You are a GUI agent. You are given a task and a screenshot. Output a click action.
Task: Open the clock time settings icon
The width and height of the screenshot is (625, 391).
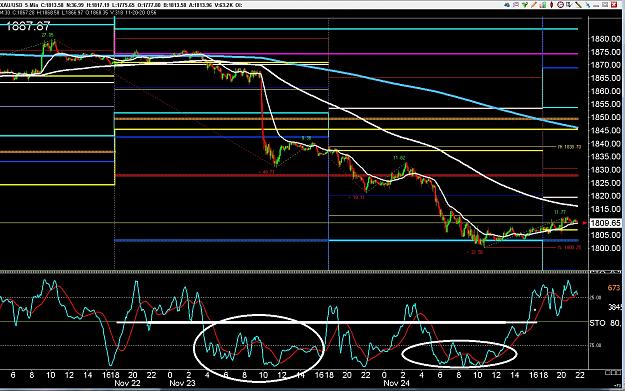tap(560, 5)
